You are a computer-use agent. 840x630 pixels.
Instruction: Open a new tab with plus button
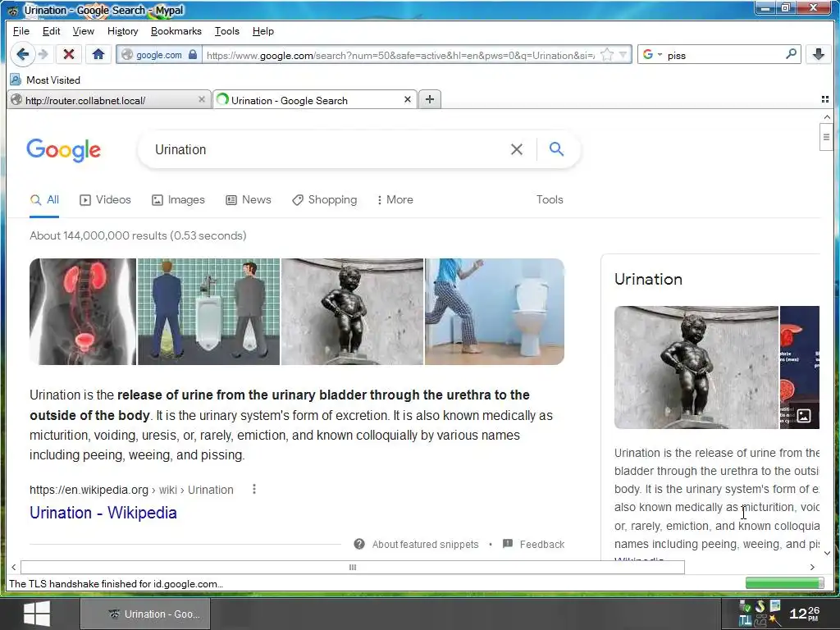pos(430,99)
